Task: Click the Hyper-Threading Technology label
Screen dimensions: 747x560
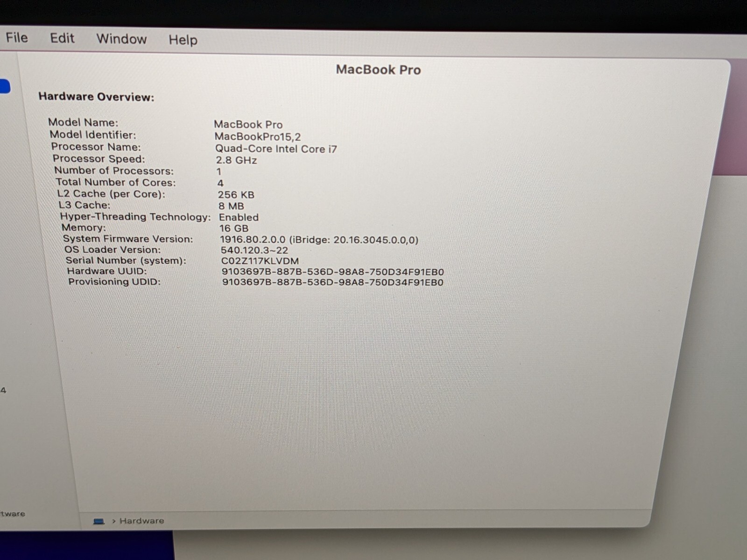Action: pos(135,217)
